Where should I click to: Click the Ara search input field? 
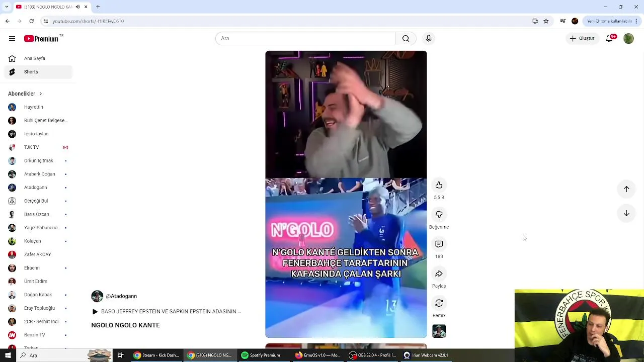305,39
